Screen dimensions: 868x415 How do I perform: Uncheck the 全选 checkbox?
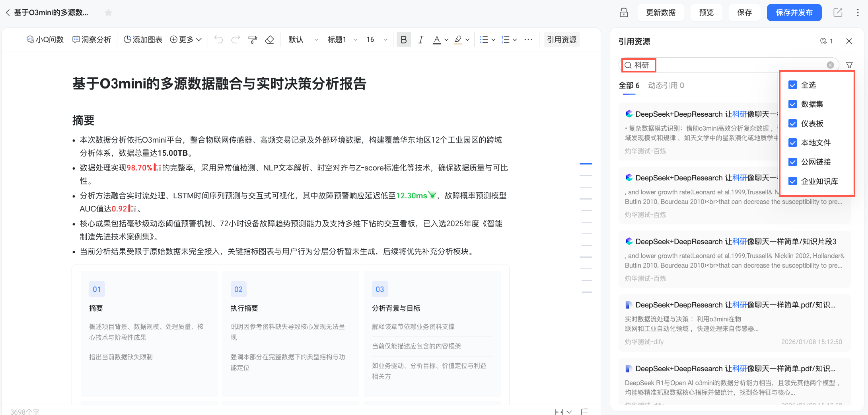tap(792, 85)
